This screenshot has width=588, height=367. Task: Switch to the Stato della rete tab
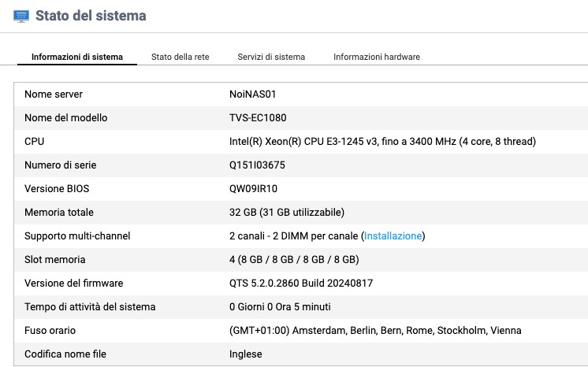180,57
